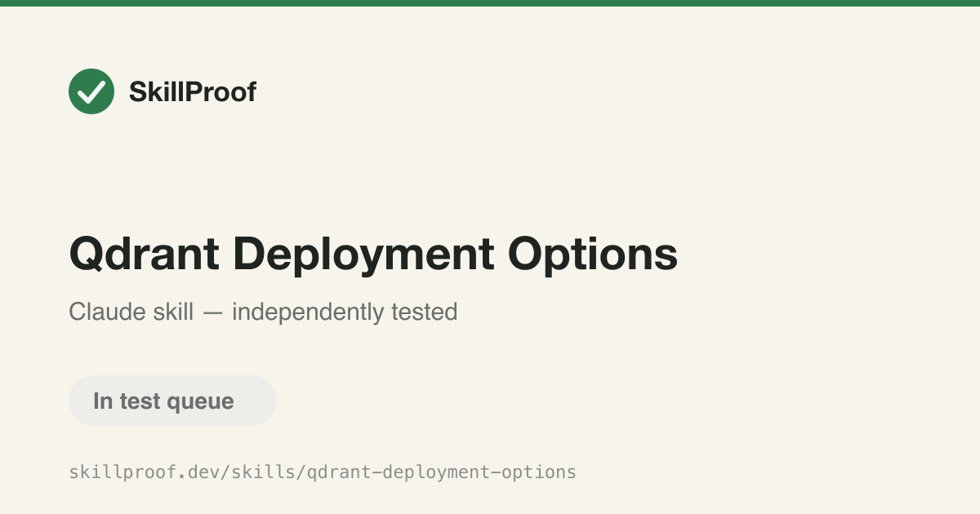Click the 'In test queue' status badge
980x514 pixels.
point(172,401)
